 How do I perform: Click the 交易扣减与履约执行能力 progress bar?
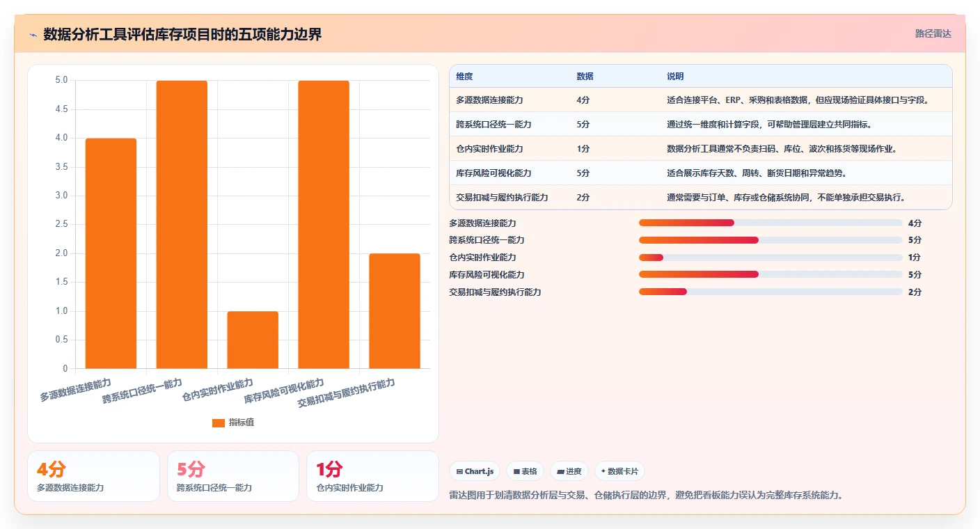point(770,292)
